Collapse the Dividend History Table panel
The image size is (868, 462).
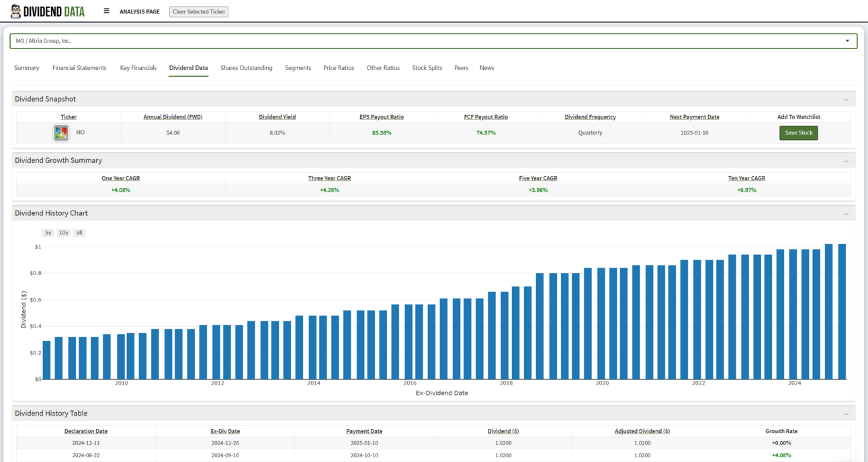(x=846, y=414)
